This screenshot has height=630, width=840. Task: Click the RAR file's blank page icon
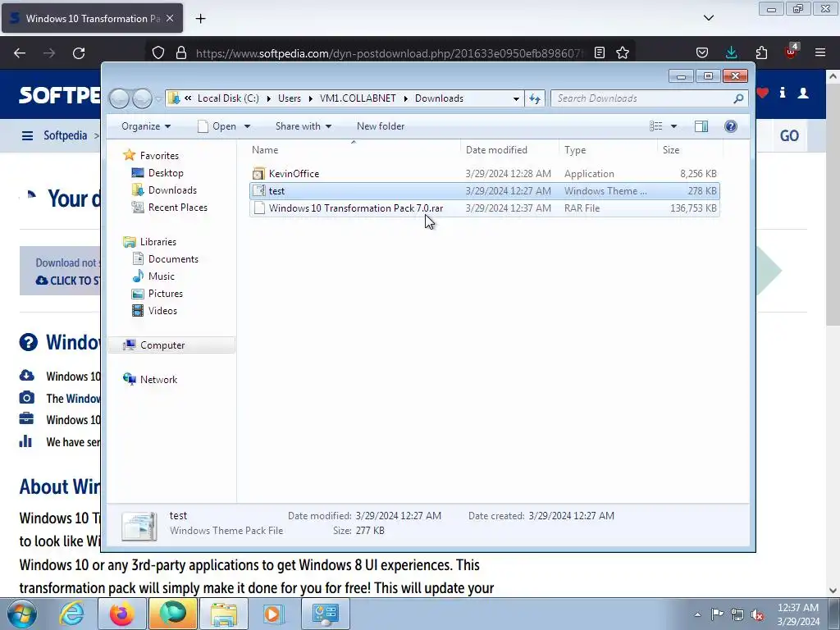point(259,208)
